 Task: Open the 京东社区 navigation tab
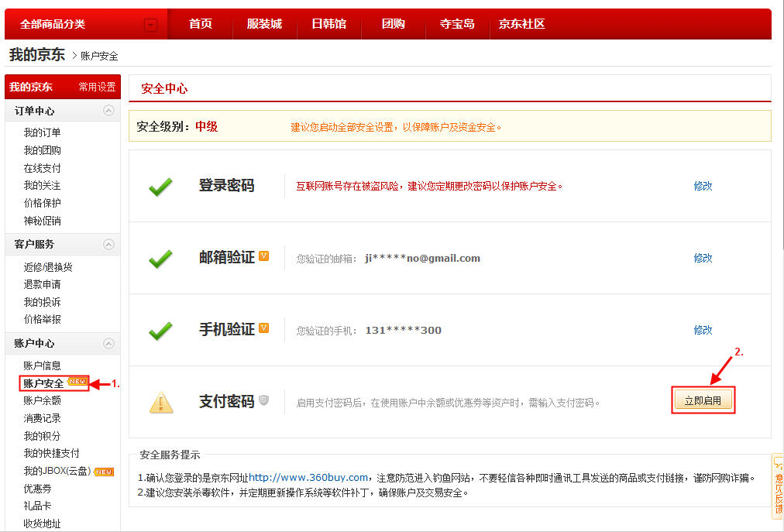pos(521,24)
